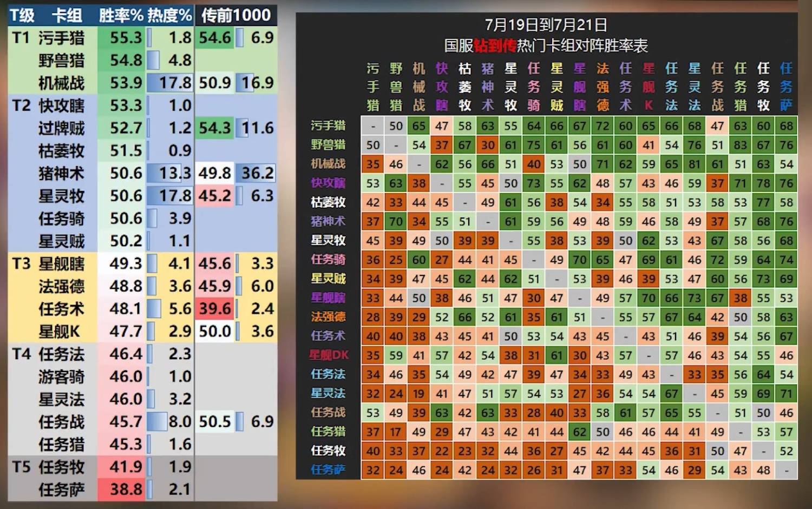Screen dimensions: 812x509
Task: Click cell 77 in 枯萎牧 matchup row
Action: pos(763,202)
